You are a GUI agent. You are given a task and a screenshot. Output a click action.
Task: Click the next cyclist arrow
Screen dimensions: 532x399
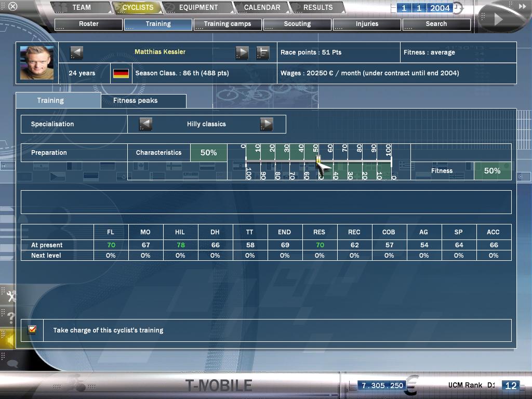click(242, 52)
